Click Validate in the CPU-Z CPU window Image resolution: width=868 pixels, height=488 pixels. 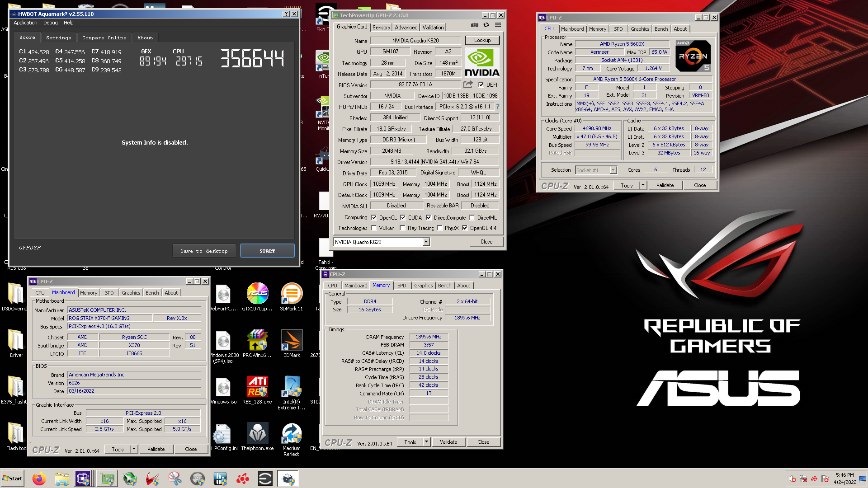pos(665,185)
